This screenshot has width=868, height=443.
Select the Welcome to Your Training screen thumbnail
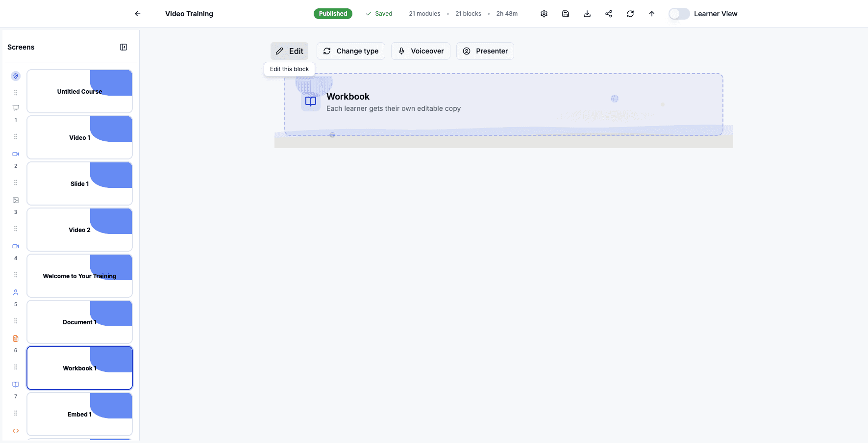click(x=79, y=276)
